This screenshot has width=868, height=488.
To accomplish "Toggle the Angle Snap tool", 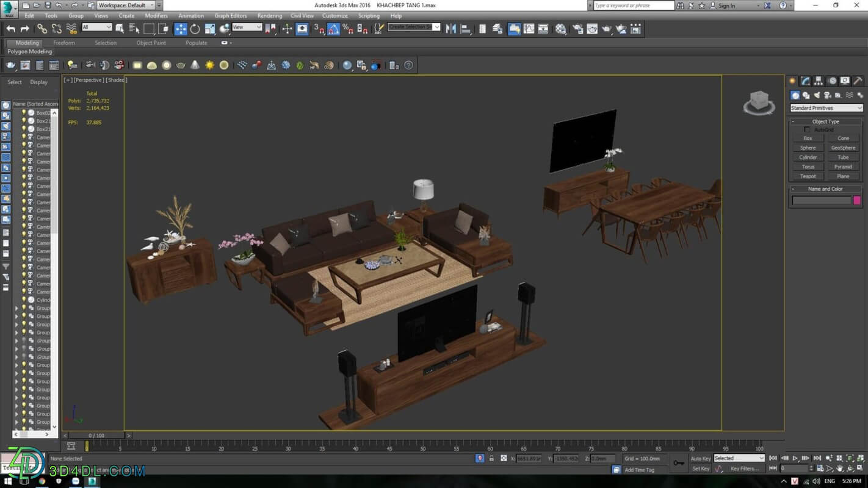I will point(333,29).
